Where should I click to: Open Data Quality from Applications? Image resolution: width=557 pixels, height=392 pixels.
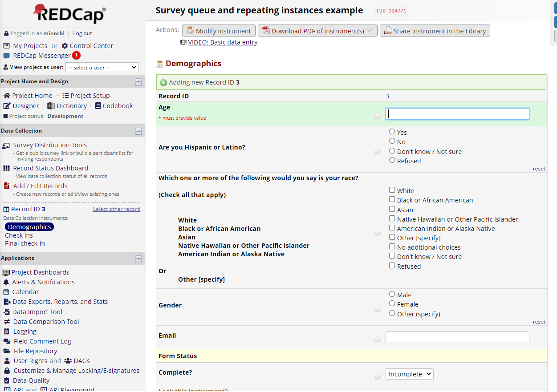point(31,380)
